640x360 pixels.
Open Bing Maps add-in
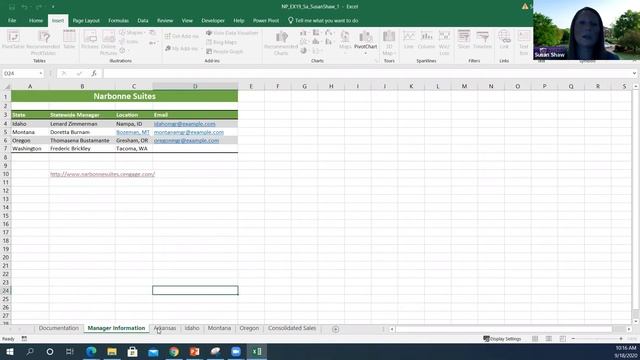coord(222,42)
